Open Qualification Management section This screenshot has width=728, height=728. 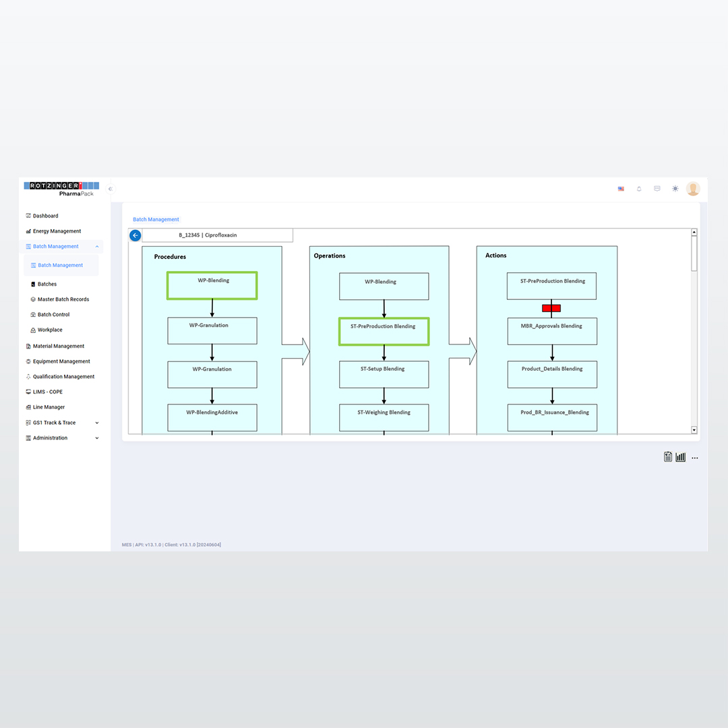click(63, 377)
